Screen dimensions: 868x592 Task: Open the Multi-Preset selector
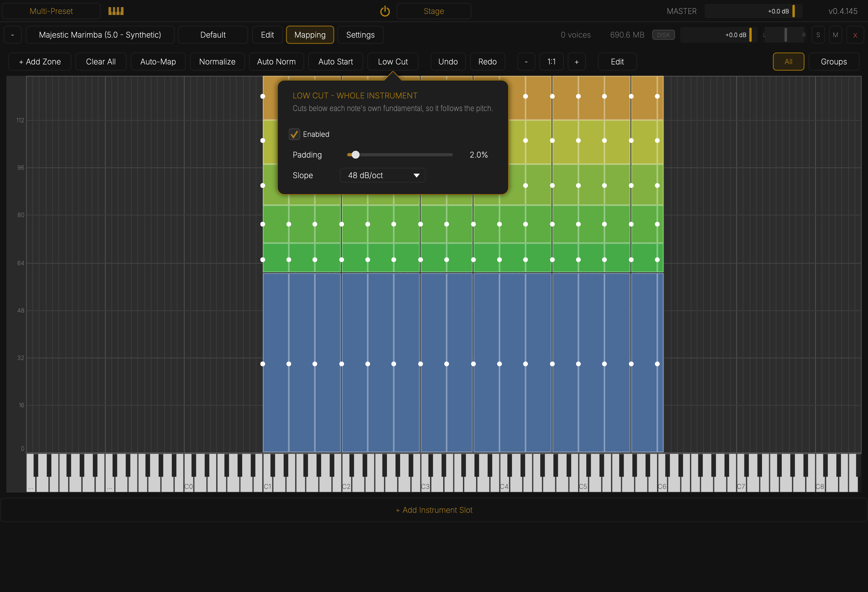(51, 11)
